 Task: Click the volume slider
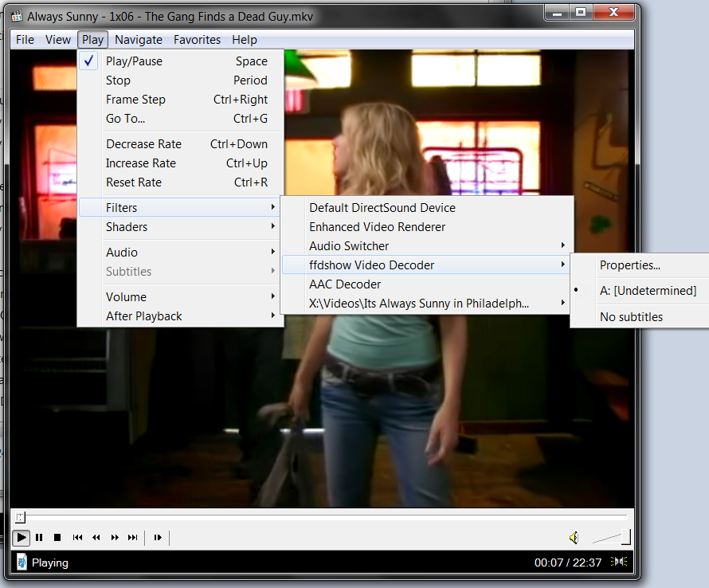point(612,539)
